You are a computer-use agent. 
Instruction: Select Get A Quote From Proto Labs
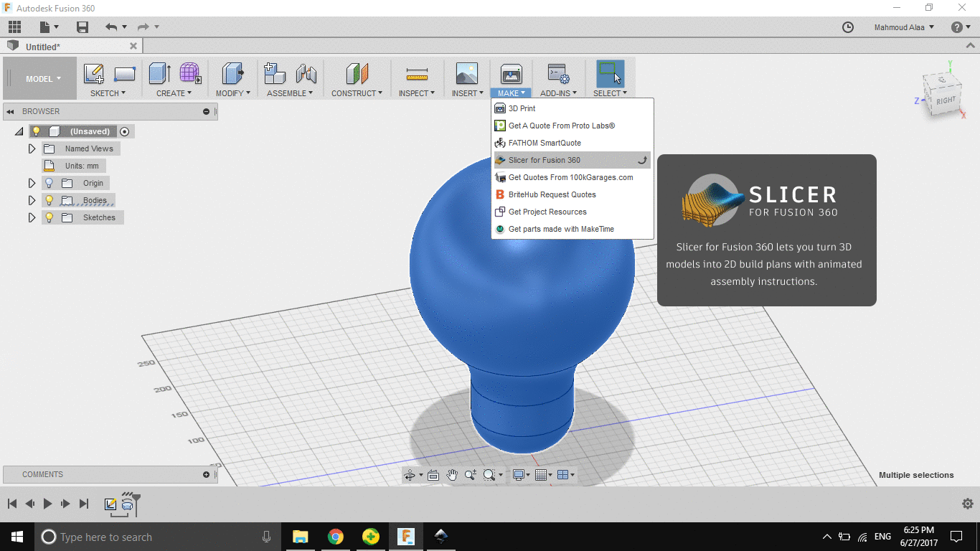572,126
